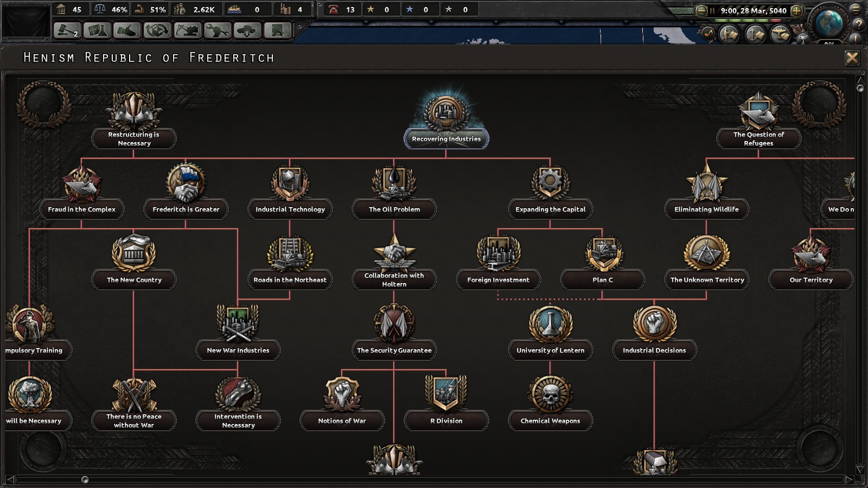Select the Recovering Industries focus icon

446,113
